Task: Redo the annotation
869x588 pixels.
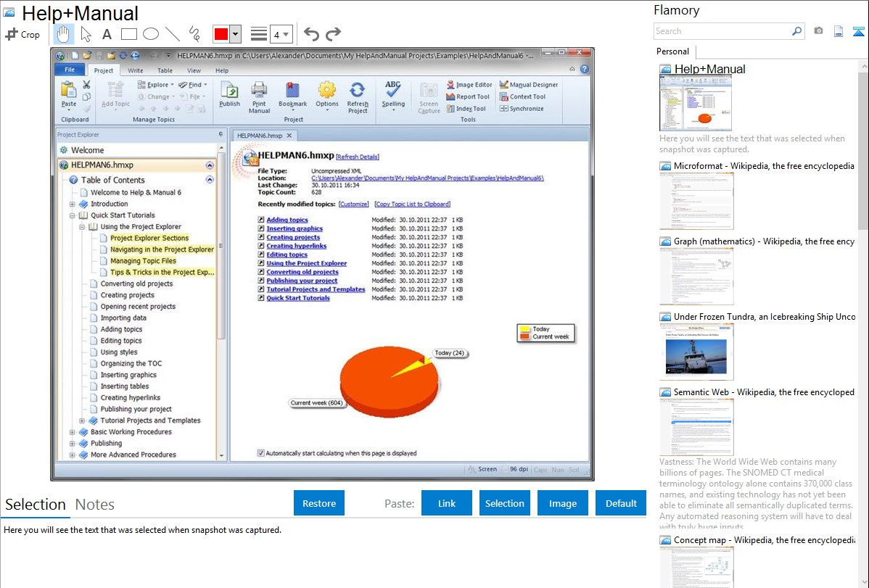Action: click(333, 34)
